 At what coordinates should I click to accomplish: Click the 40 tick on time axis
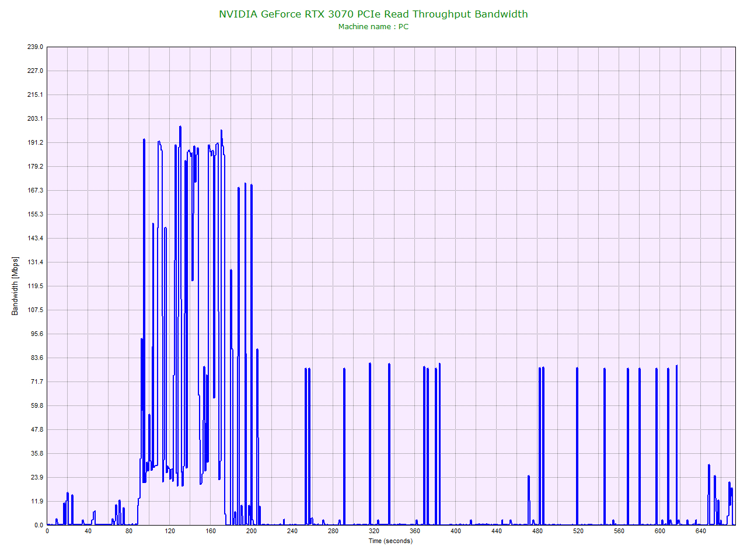(x=88, y=531)
